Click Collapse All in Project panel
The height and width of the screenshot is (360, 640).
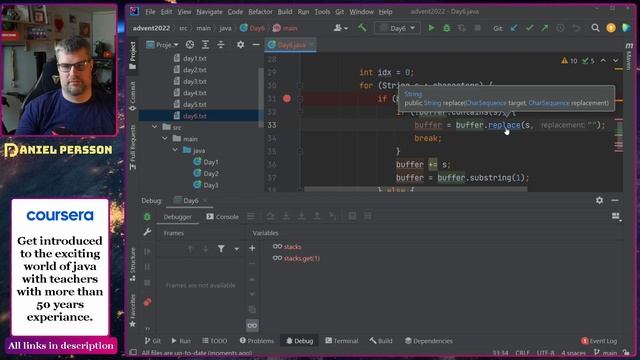click(221, 44)
